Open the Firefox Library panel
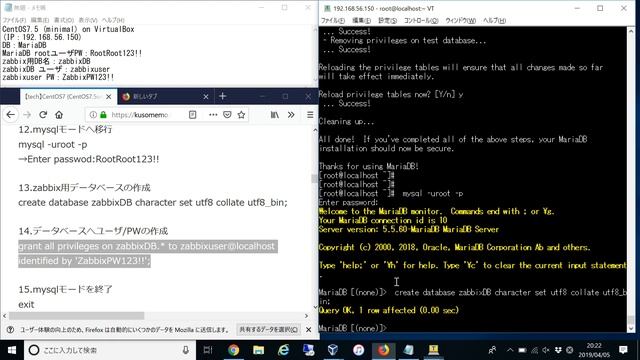Screen dimensions: 640x360 pyautogui.click(x=275, y=115)
